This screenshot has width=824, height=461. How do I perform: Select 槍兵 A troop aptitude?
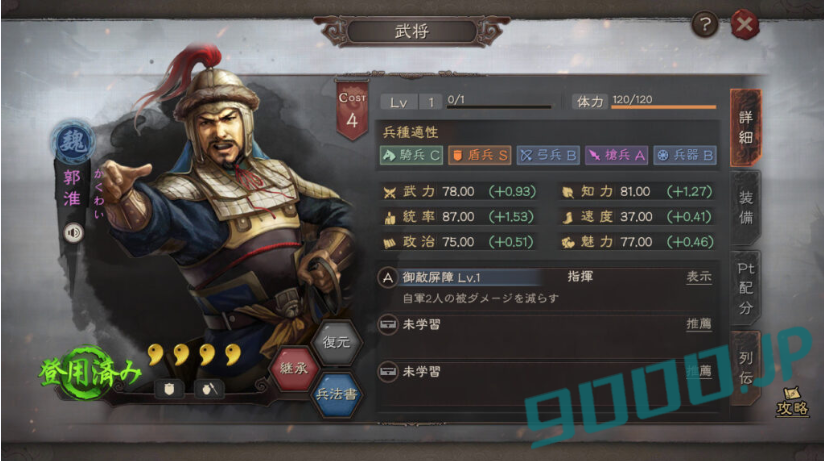tap(616, 155)
